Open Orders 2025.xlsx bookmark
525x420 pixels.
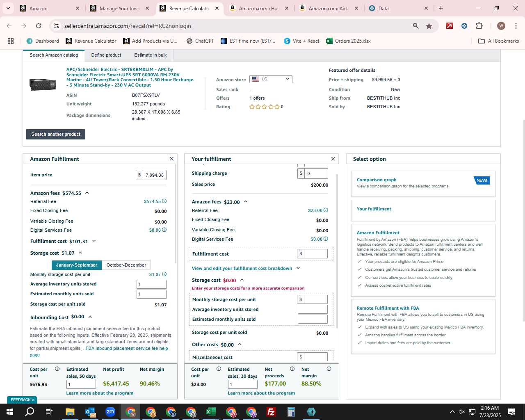[348, 41]
